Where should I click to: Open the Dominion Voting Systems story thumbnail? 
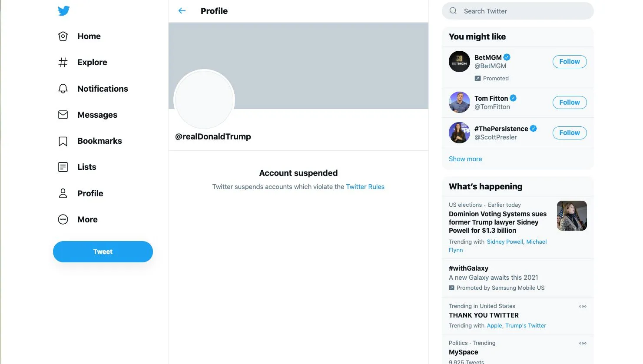pyautogui.click(x=572, y=215)
